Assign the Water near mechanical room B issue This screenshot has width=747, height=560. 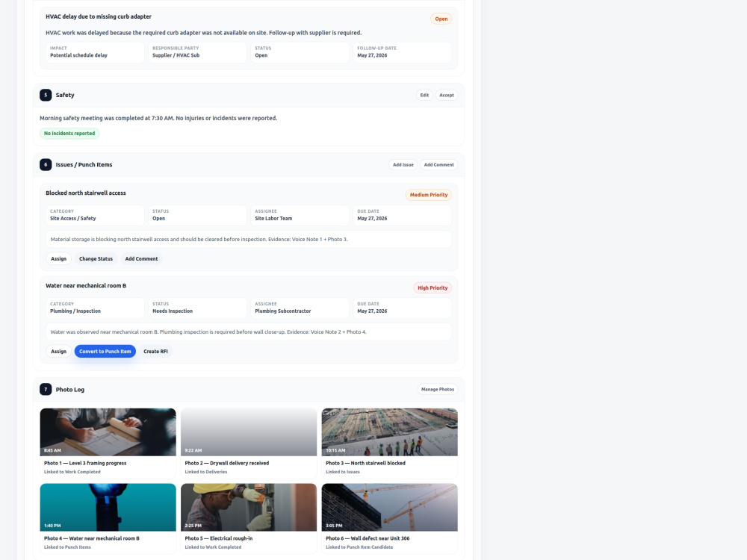58,352
